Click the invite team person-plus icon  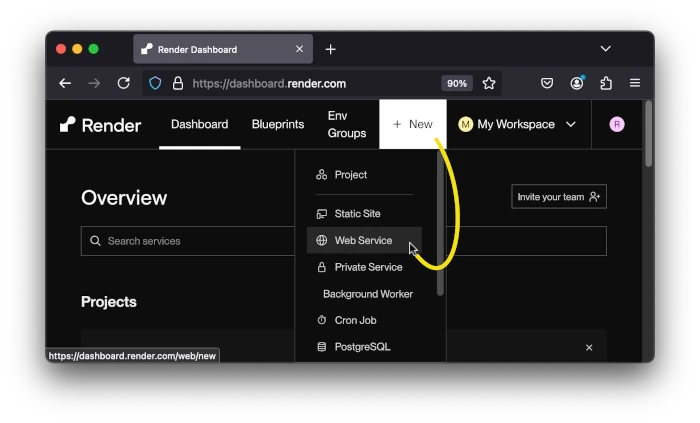[x=594, y=197]
